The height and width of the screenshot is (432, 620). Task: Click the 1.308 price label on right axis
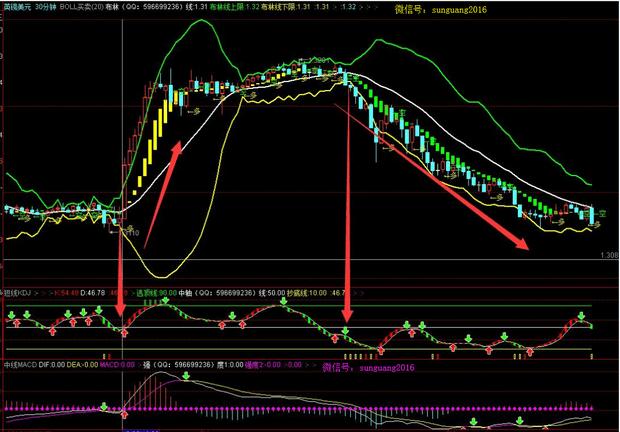[607, 256]
